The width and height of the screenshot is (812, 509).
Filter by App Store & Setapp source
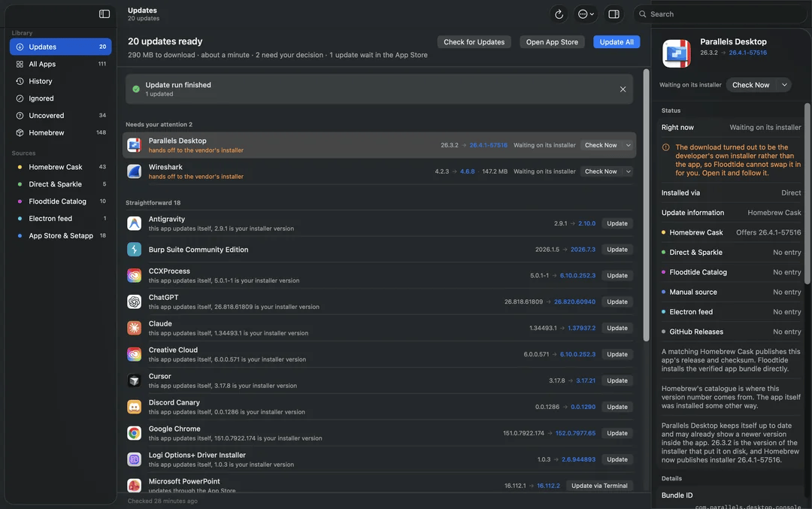click(x=61, y=235)
